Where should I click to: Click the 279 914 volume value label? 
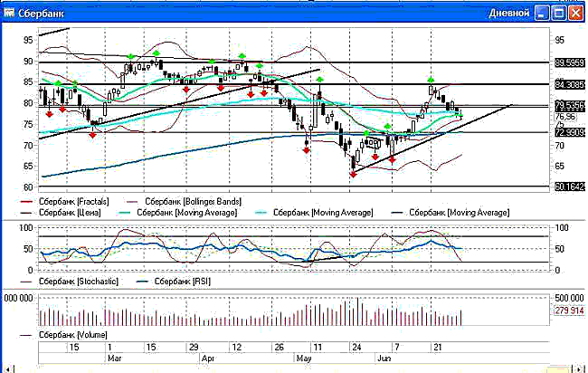[x=569, y=311]
